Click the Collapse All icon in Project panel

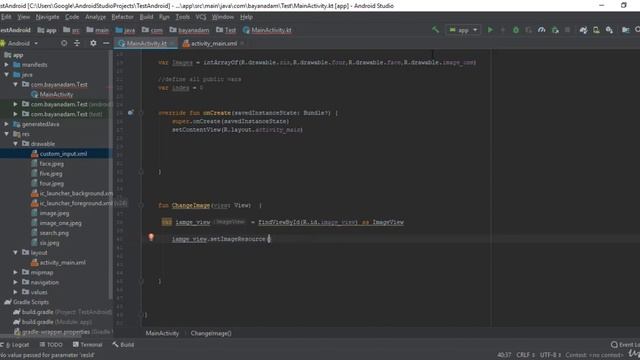77,43
